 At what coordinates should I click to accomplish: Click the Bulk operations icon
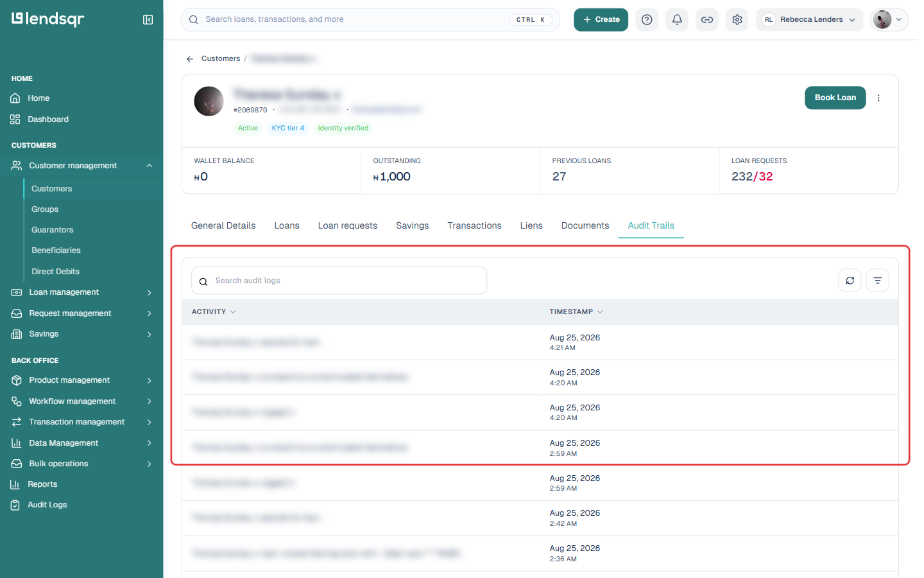[x=17, y=464]
